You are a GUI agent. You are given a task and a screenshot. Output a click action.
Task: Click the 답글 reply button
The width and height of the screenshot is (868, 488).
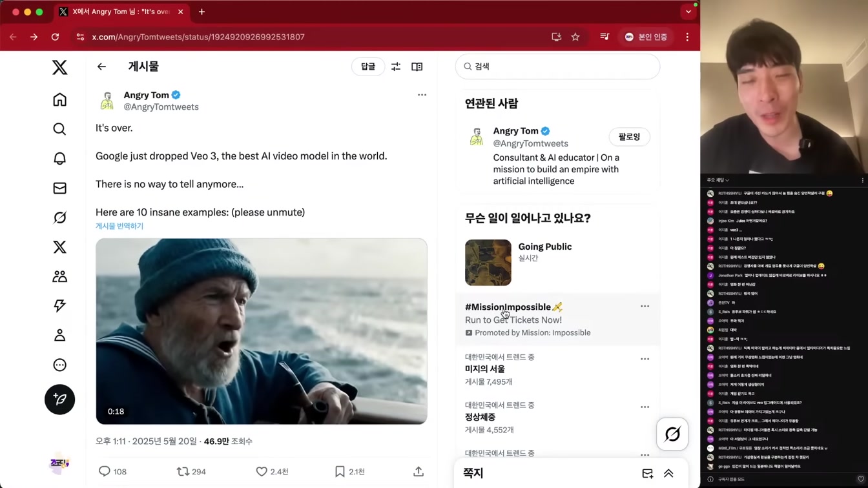pyautogui.click(x=368, y=66)
